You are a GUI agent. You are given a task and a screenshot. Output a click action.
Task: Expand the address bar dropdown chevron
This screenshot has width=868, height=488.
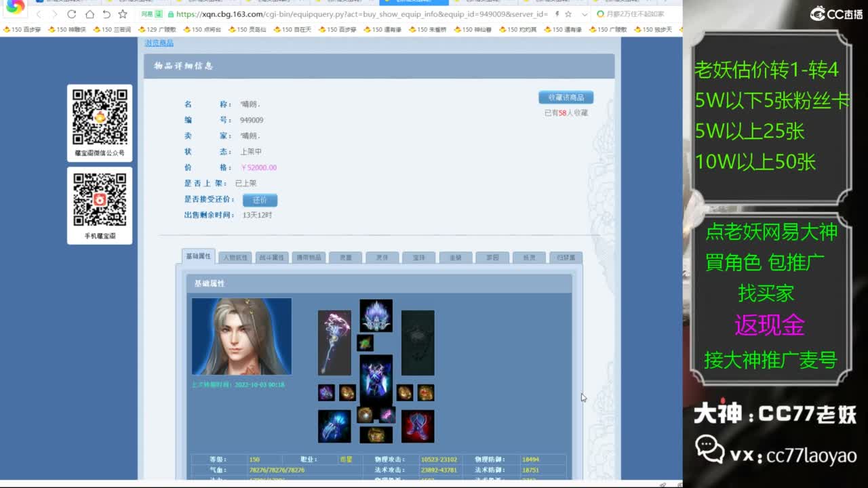[585, 14]
